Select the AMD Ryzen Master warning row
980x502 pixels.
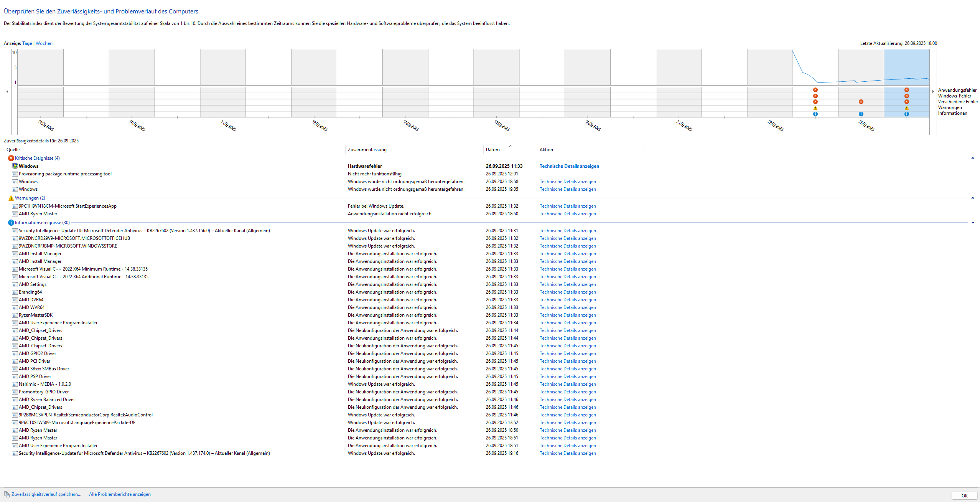click(x=38, y=214)
